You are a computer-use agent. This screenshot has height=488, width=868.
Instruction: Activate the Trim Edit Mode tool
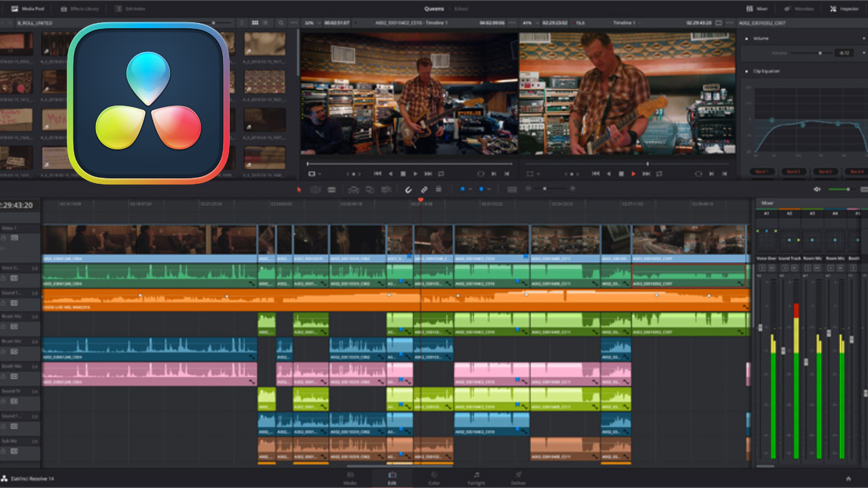[315, 189]
